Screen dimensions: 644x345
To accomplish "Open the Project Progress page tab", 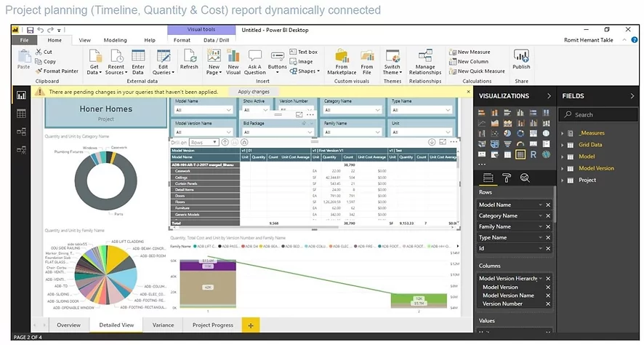I will 213,325.
